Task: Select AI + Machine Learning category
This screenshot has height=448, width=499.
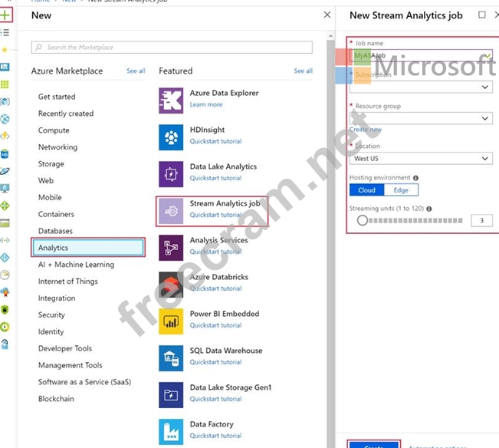Action: coord(76,265)
